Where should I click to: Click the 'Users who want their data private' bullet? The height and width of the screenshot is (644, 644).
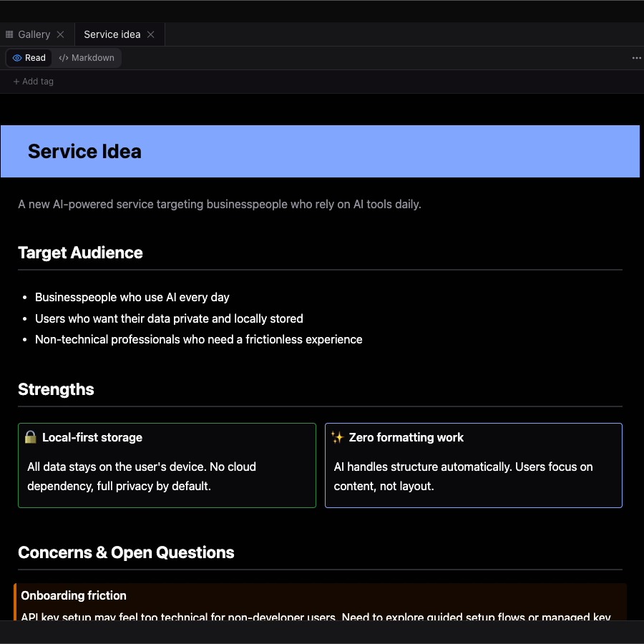[169, 318]
